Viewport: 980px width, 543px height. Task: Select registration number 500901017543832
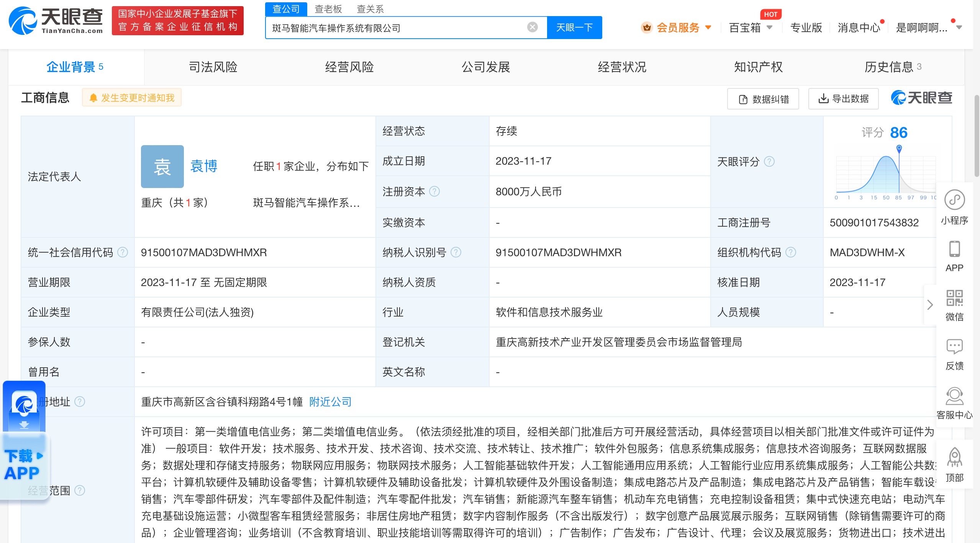(x=874, y=222)
